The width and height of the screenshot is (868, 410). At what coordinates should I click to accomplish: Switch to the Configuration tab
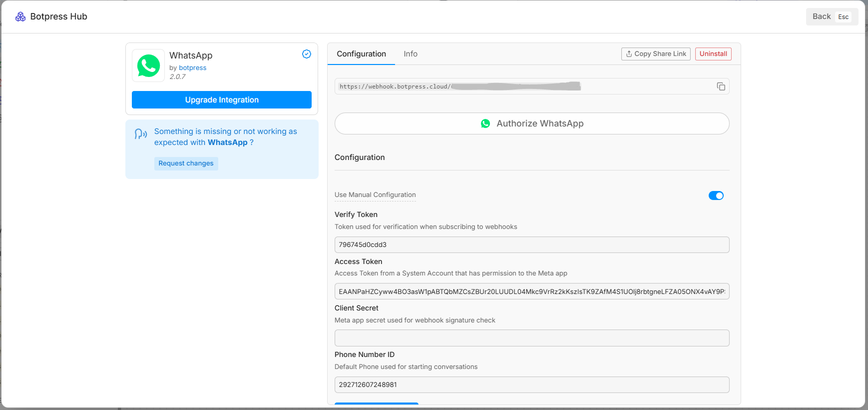(x=361, y=54)
